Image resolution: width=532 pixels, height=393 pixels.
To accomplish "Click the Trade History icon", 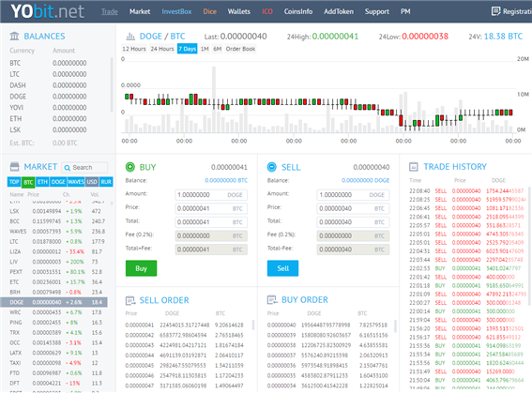I will click(414, 167).
